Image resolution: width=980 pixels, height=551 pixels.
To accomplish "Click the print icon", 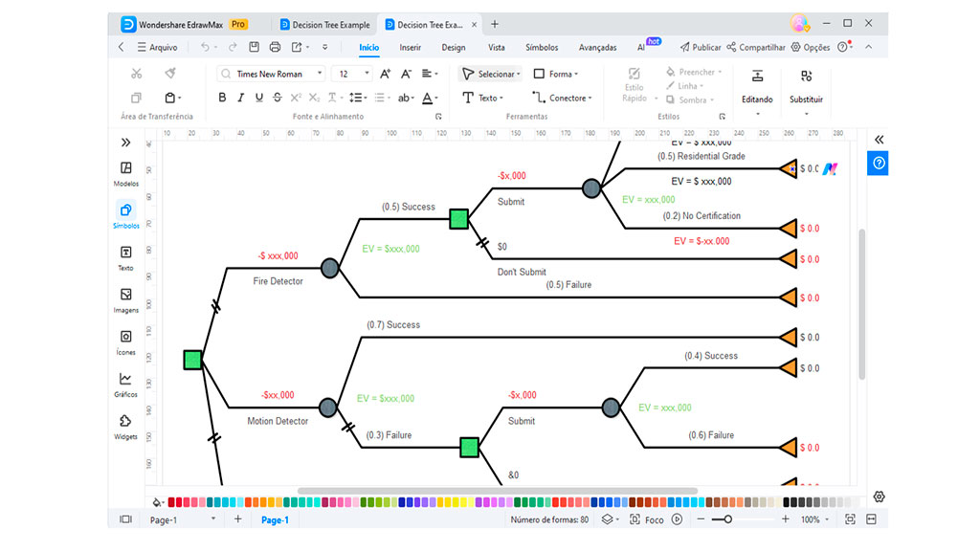I will [275, 47].
